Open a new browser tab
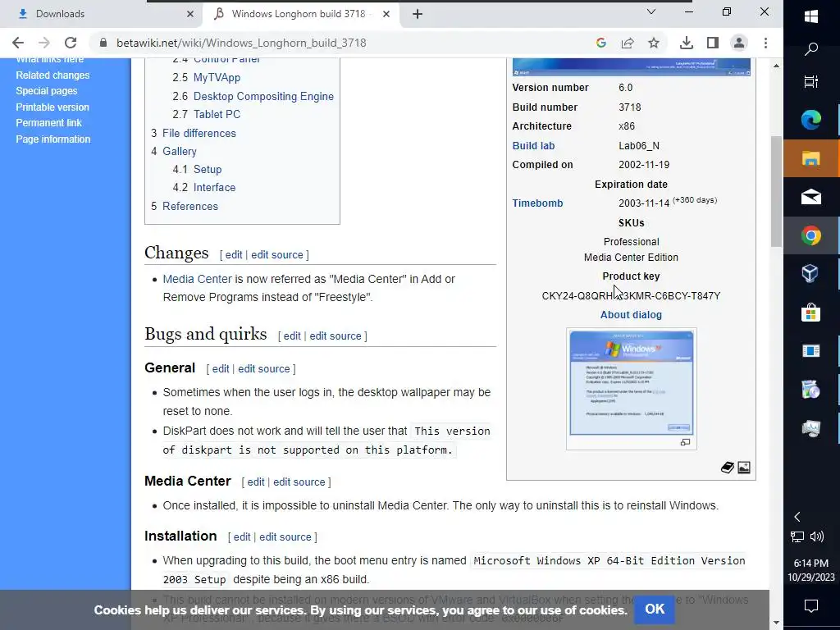Viewport: 840px width, 630px height. point(418,15)
